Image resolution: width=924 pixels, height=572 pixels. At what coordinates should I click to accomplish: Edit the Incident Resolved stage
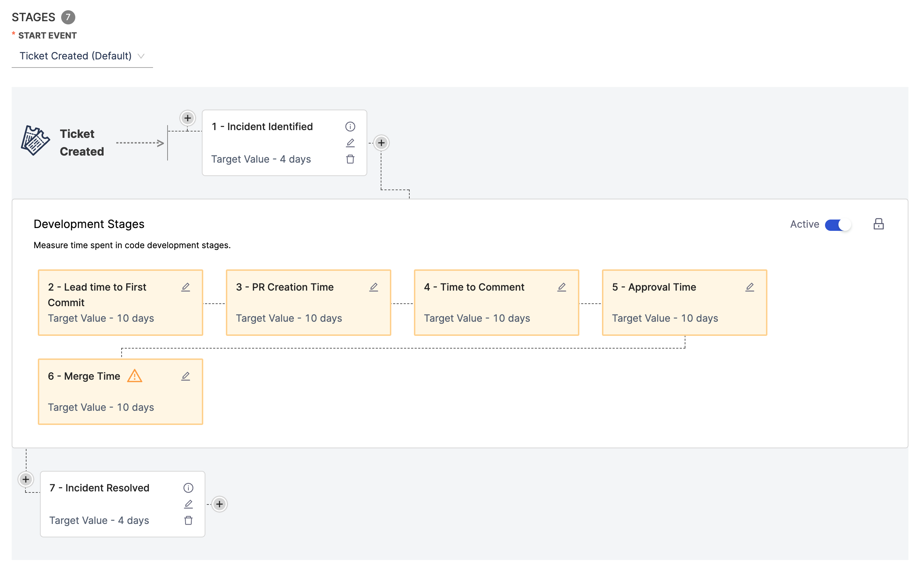point(188,504)
